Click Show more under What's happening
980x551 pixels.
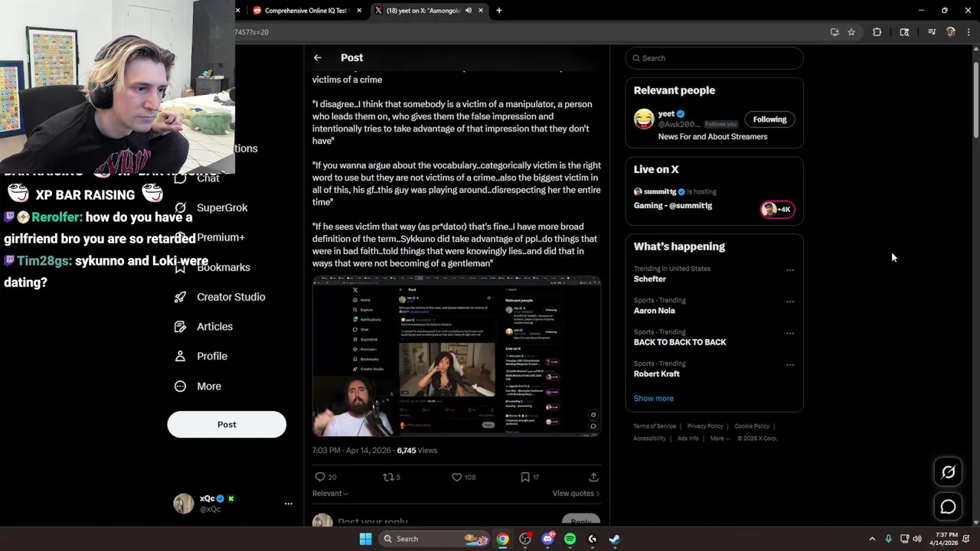point(653,399)
